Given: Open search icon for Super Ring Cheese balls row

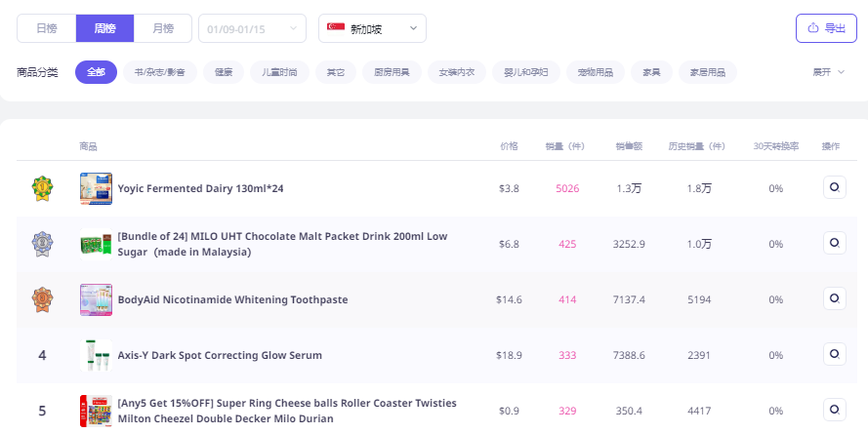Looking at the screenshot, I should point(834,410).
